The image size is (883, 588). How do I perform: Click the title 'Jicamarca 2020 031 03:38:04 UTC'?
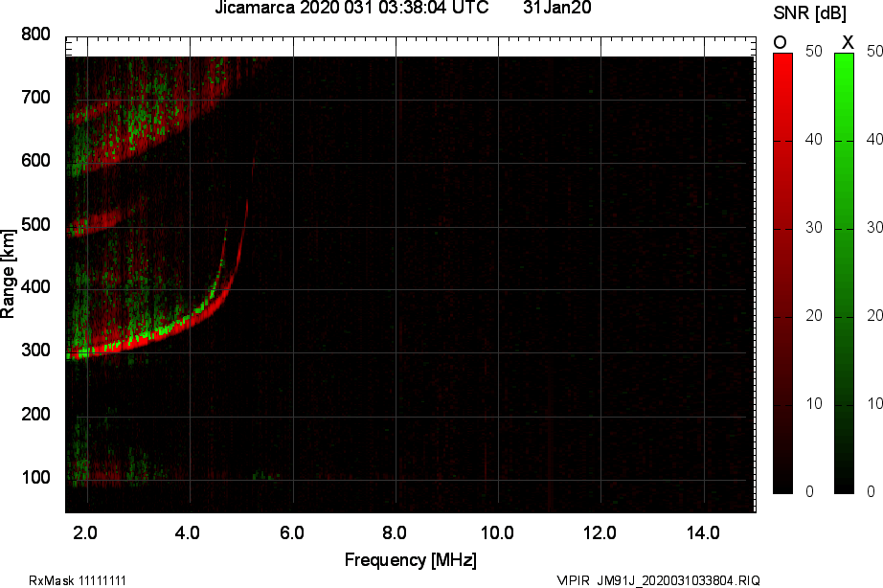pyautogui.click(x=352, y=8)
